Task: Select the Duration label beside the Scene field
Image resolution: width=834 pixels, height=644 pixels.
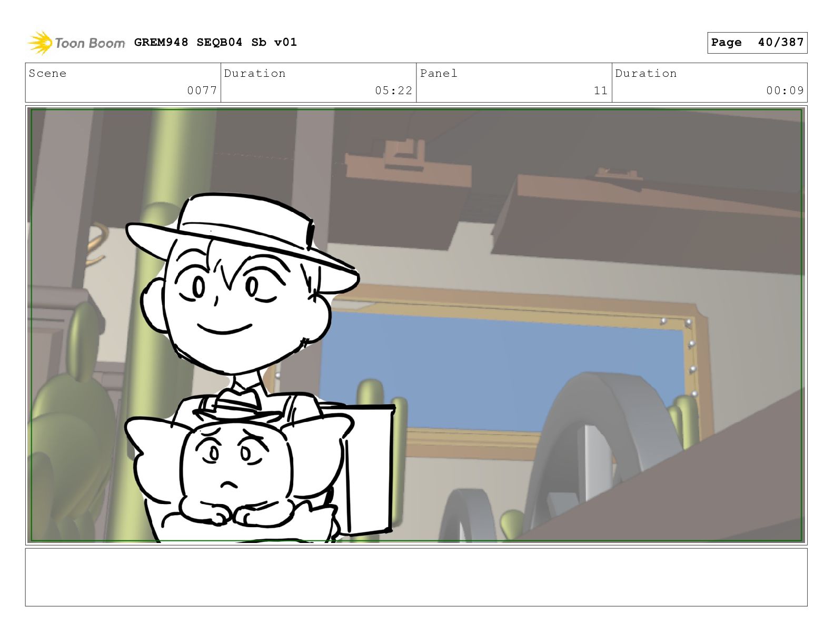Action: pyautogui.click(x=255, y=73)
